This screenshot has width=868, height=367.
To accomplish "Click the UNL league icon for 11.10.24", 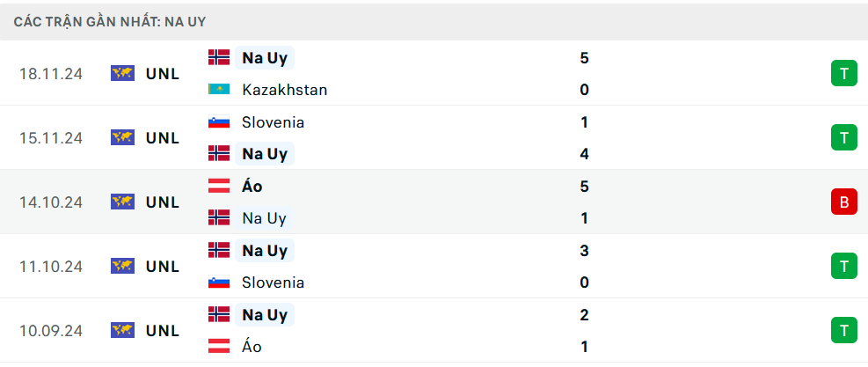I will tap(122, 267).
